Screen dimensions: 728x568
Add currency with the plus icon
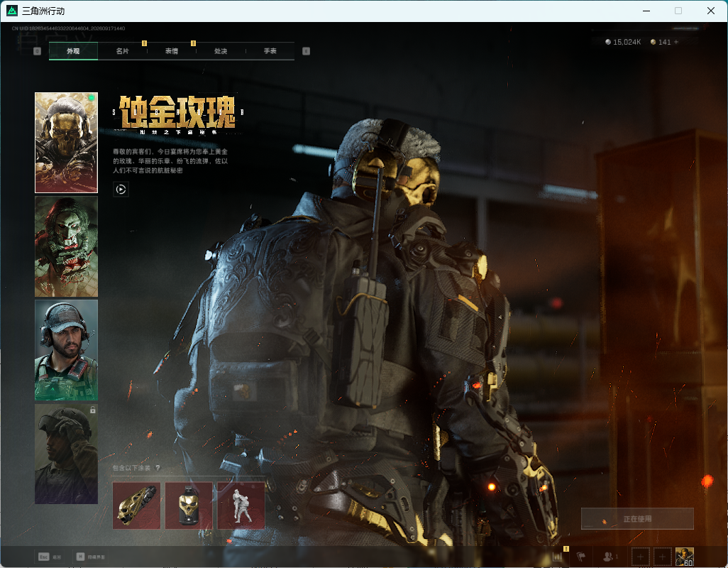(676, 42)
